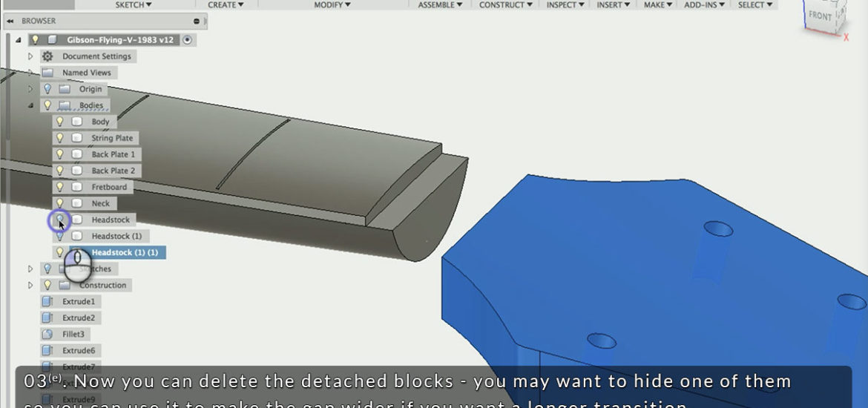Viewport: 868px width, 408px height.
Task: Click the String Plate body icon
Action: click(76, 138)
